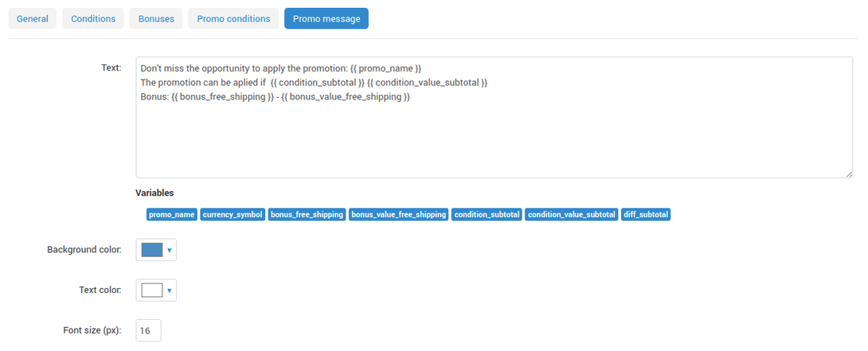Insert the promo_name variable tag

point(172,214)
